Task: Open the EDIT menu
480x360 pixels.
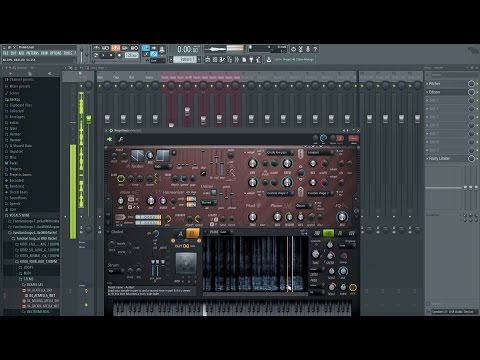Action: [x=13, y=53]
